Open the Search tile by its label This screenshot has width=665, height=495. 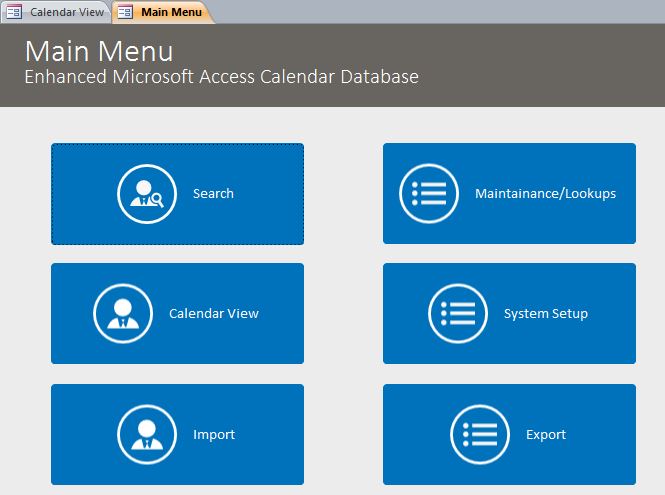(x=213, y=193)
